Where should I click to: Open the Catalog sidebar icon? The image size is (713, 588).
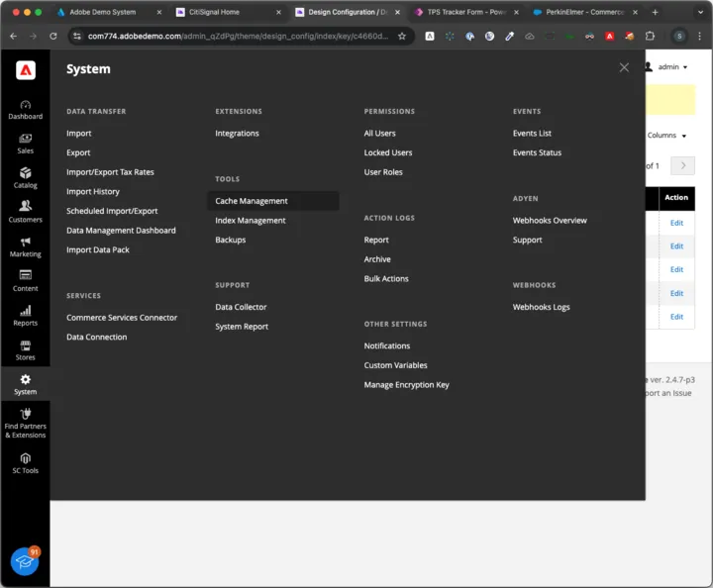coord(25,178)
